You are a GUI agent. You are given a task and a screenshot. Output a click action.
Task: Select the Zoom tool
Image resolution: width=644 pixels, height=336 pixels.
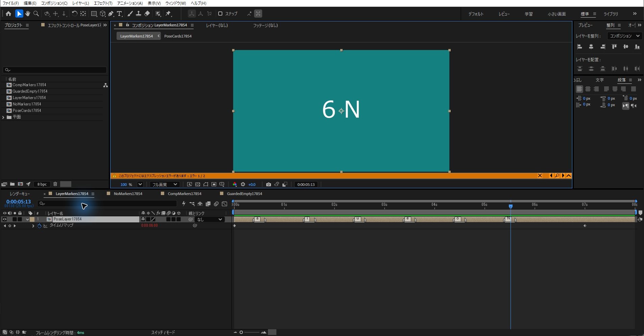tap(36, 14)
